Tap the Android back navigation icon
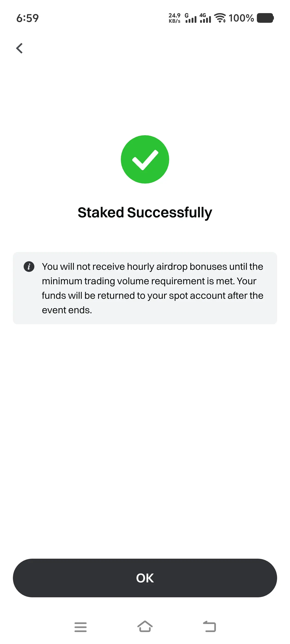This screenshot has width=290, height=644. [209, 627]
